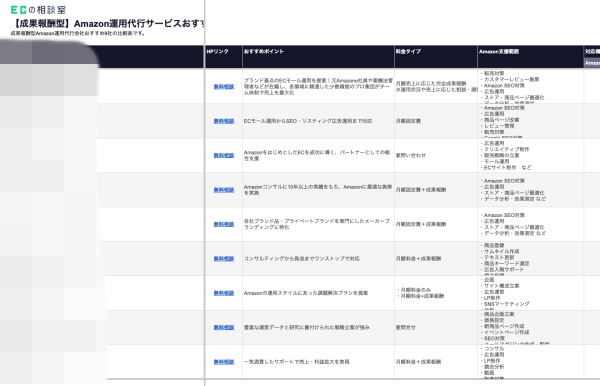Image resolution: width=600 pixels, height=386 pixels.
Task: Select the モール運用 support item
Action: (x=495, y=161)
